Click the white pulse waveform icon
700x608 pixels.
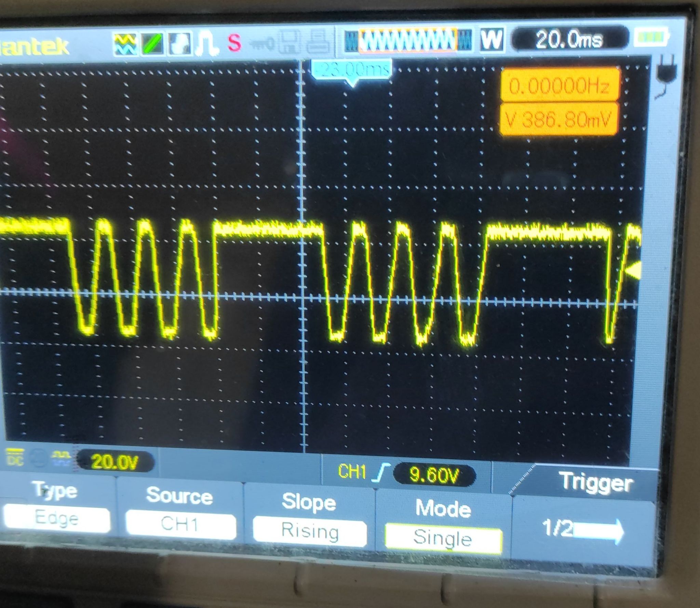(206, 44)
